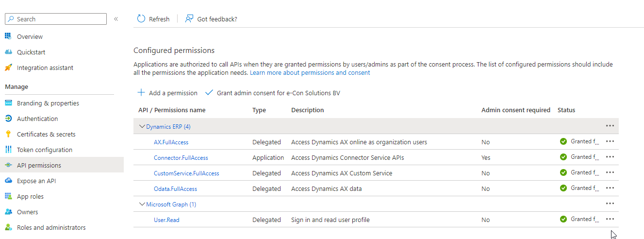Viewport: 644px width, 239px height.
Task: Click the 'Application' type cell
Action: click(x=268, y=158)
